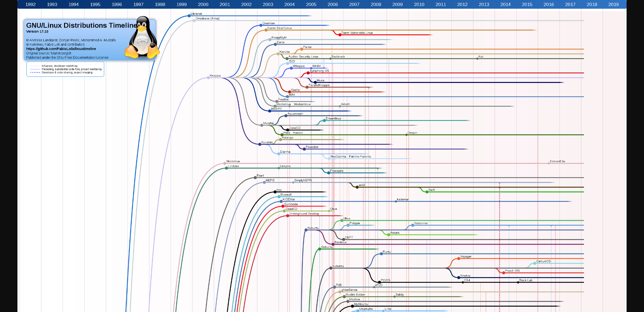
Task: Click the Kubuntu node label
Action: click(313, 228)
